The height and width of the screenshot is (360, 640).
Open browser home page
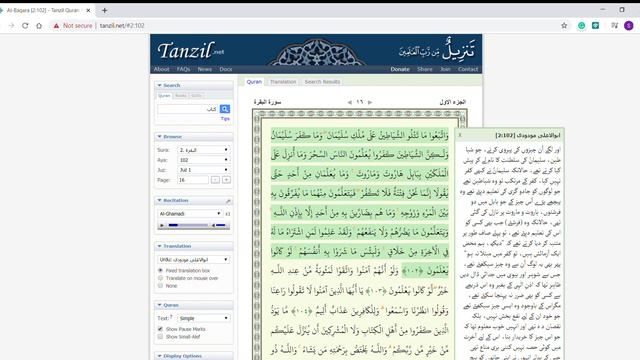tap(39, 25)
